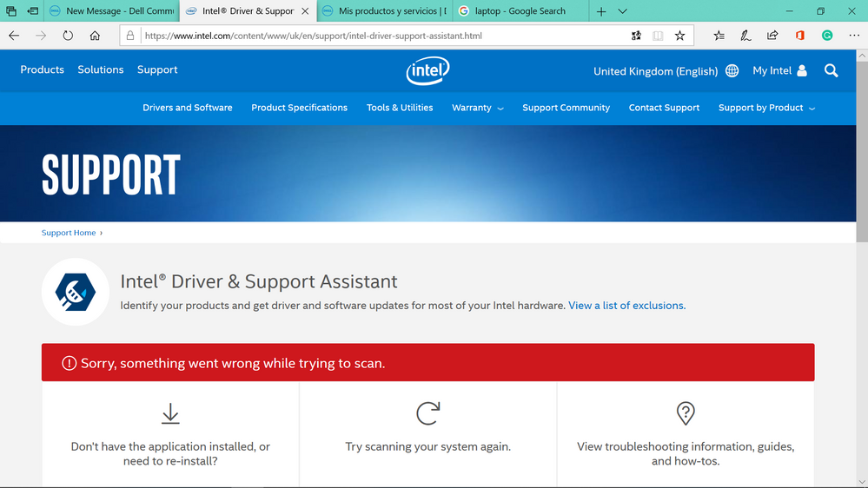Click the browser address bar URL
The width and height of the screenshot is (868, 488).
pos(313,36)
